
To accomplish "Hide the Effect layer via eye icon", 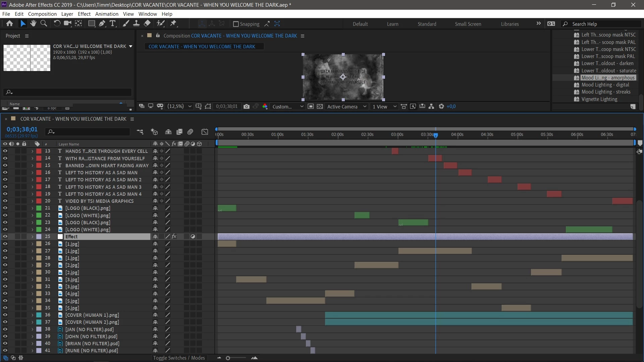I will click(5, 237).
